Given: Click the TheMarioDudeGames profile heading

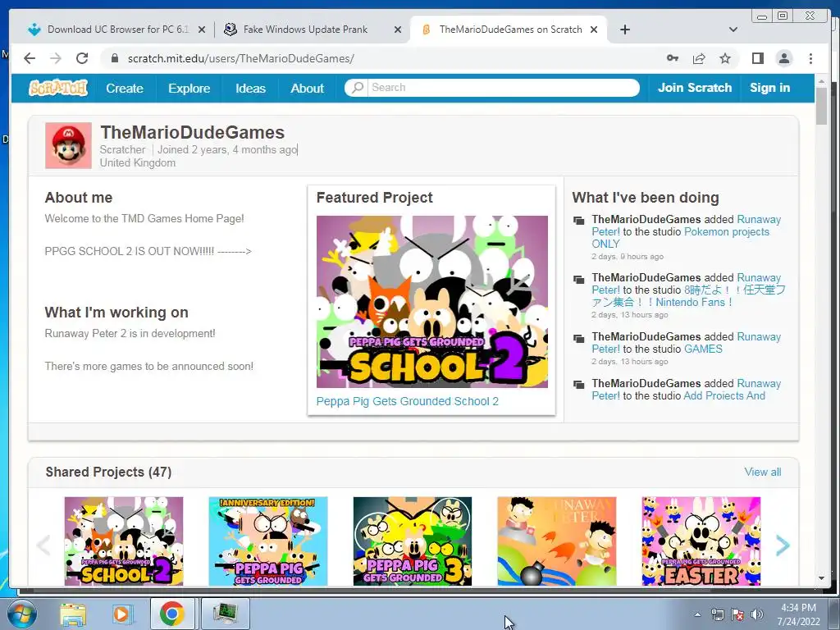Looking at the screenshot, I should (192, 132).
